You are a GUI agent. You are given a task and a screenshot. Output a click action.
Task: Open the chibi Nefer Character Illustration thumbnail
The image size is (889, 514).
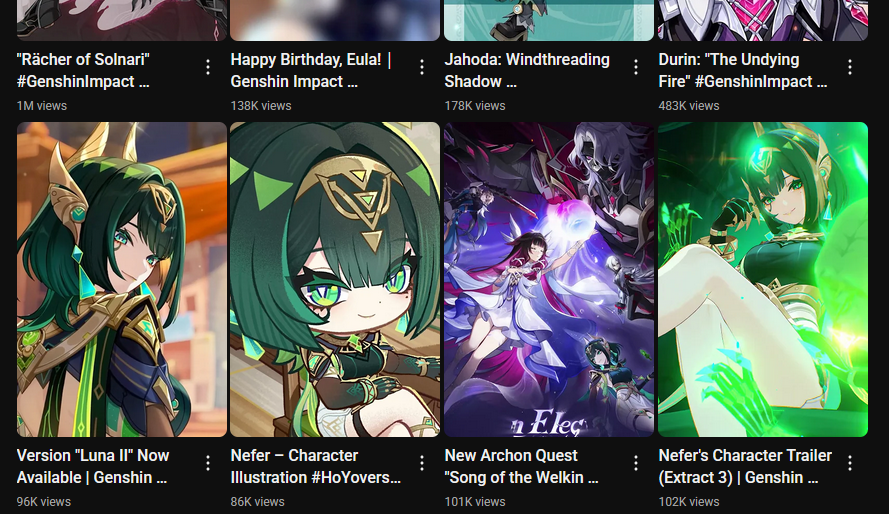click(x=335, y=279)
